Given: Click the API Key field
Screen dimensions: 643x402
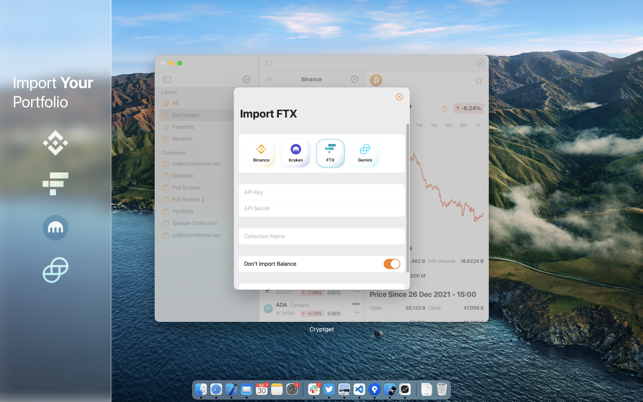Looking at the screenshot, I should tap(322, 192).
